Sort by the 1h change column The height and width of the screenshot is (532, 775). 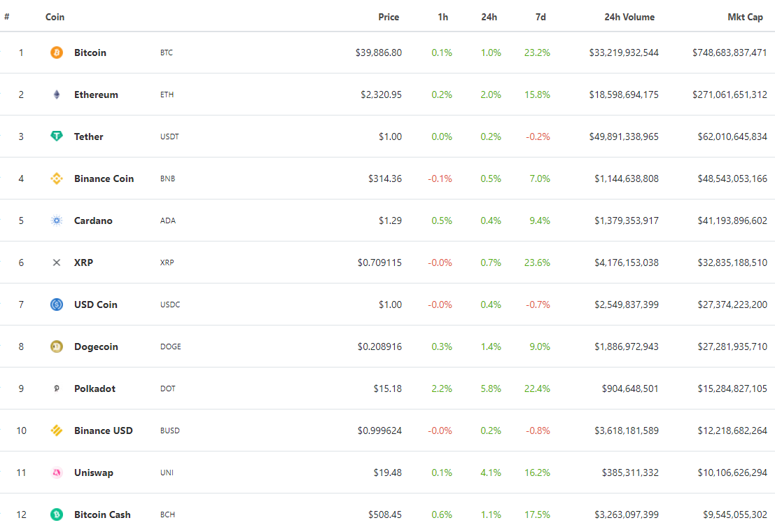[443, 17]
